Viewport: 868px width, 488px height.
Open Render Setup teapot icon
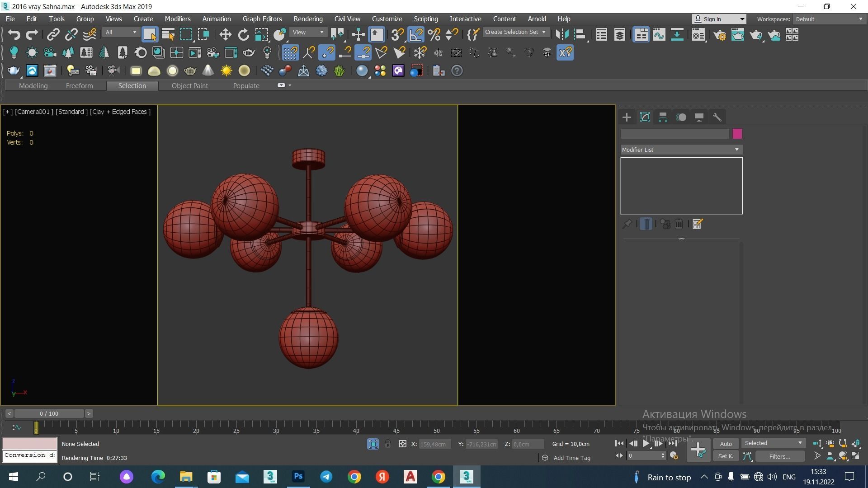tap(720, 35)
